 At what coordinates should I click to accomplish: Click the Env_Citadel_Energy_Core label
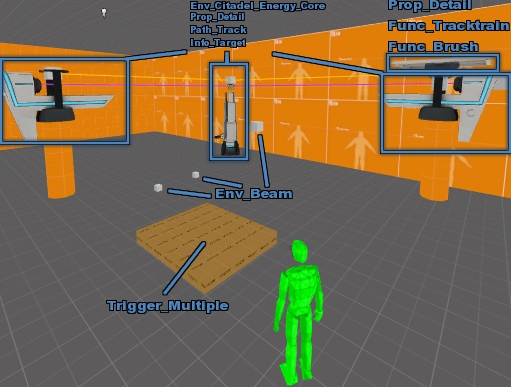coord(258,6)
